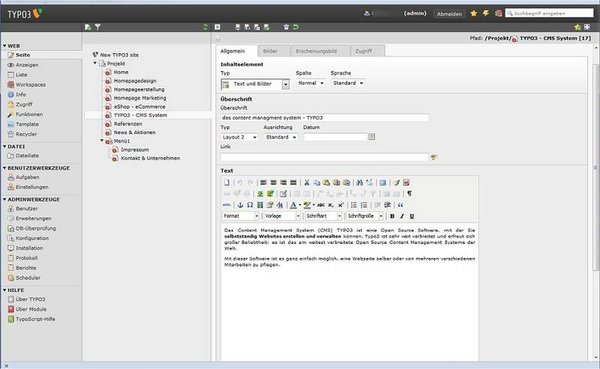Image resolution: width=600 pixels, height=369 pixels.
Task: Click the close document icon in docheader
Action: point(217,27)
